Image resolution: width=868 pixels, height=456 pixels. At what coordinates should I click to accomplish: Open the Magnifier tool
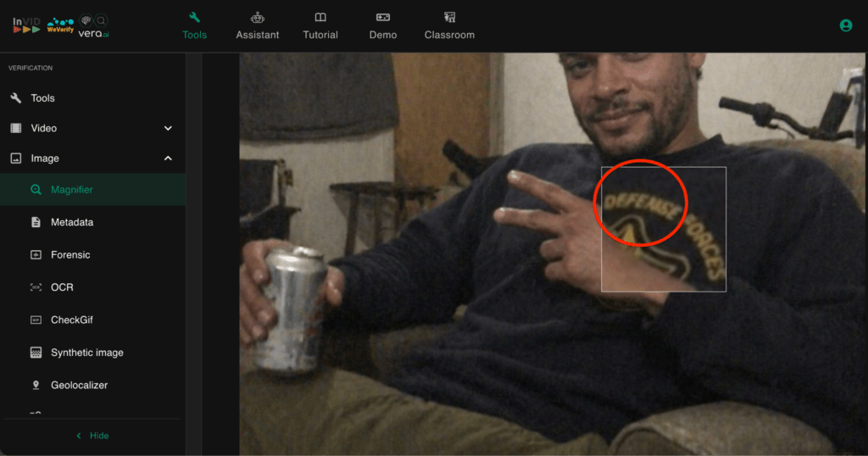pos(71,190)
